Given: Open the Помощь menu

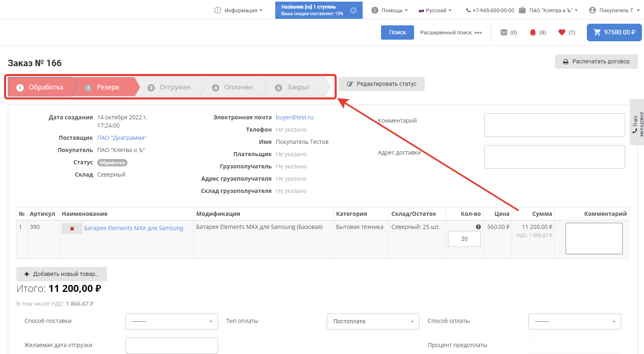Looking at the screenshot, I should tap(390, 10).
